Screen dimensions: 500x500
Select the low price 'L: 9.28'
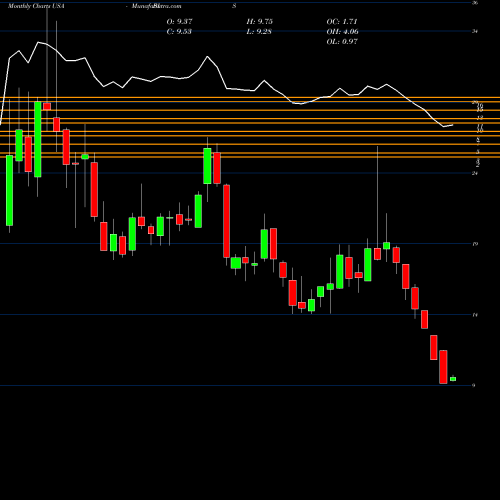(x=259, y=32)
